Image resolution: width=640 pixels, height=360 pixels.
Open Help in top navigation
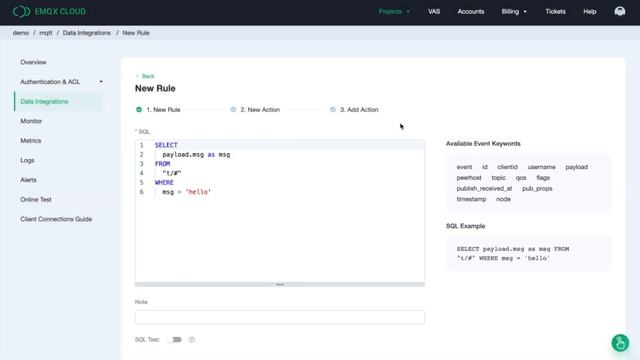tap(589, 11)
